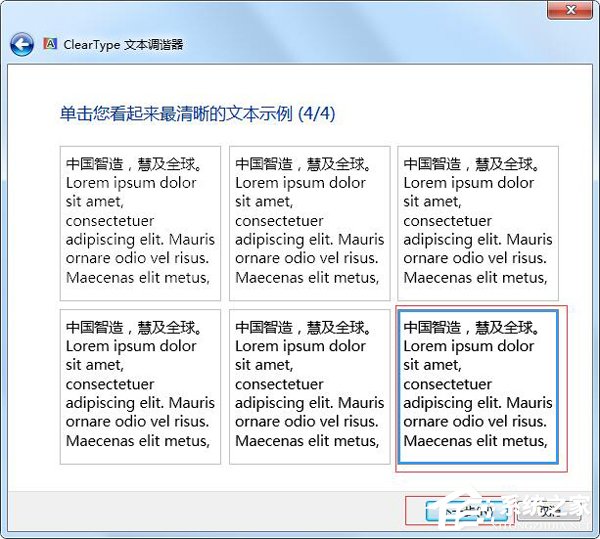Select the top-right text sample
The width and height of the screenshot is (600, 539).
click(x=478, y=223)
